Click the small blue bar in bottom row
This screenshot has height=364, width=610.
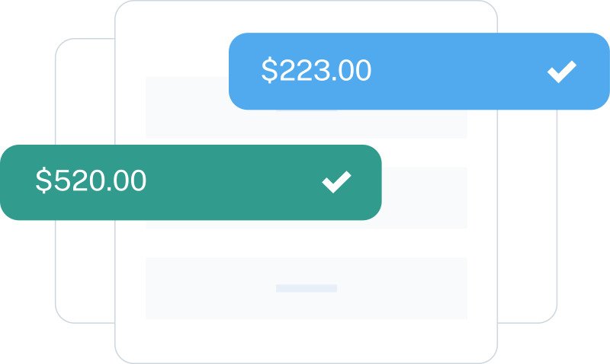tap(306, 289)
